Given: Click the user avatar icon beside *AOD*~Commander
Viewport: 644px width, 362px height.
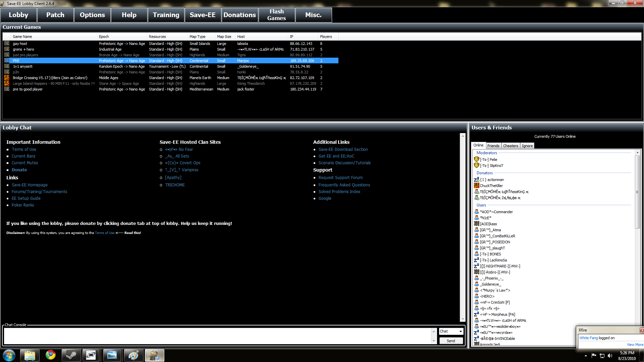Looking at the screenshot, I should pyautogui.click(x=476, y=212).
